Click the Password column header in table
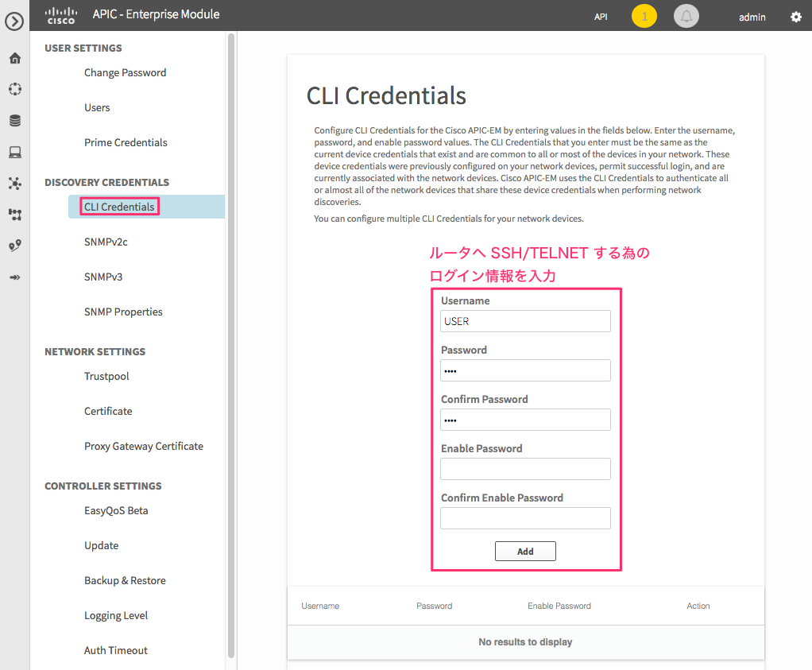 pos(434,606)
